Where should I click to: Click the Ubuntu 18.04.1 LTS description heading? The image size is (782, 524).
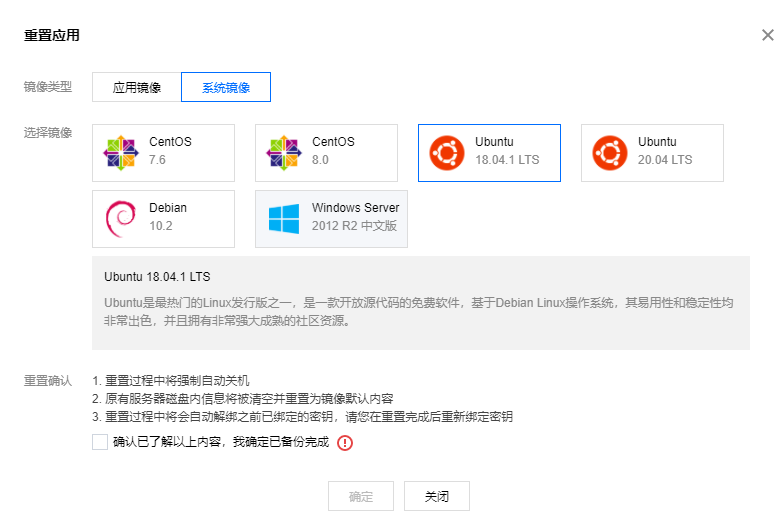click(157, 276)
